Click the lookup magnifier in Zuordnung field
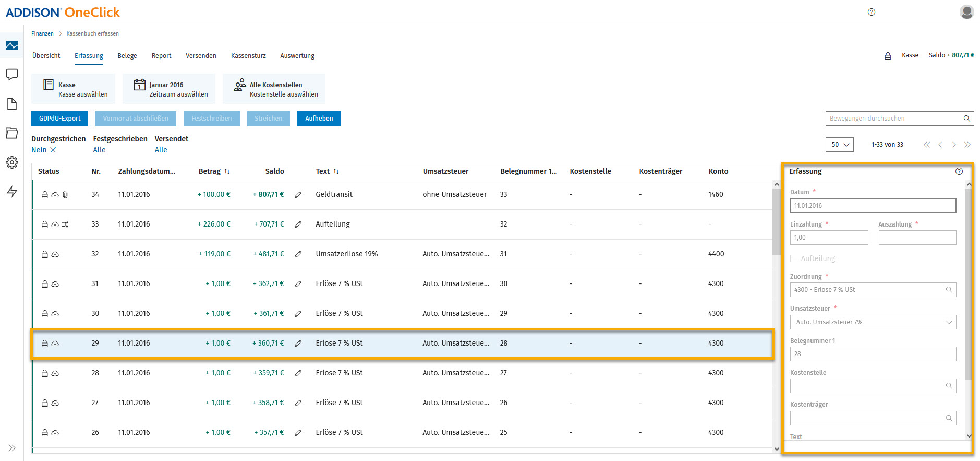The image size is (980, 461). click(x=949, y=290)
